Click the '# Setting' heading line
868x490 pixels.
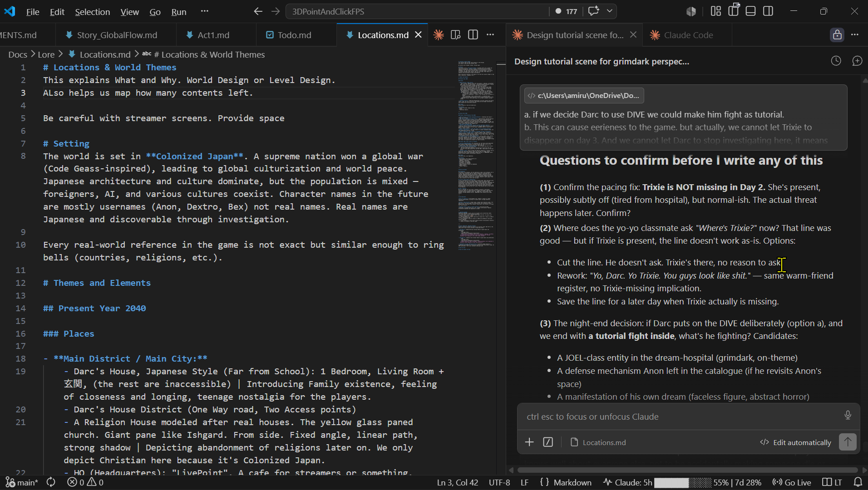[x=66, y=143]
